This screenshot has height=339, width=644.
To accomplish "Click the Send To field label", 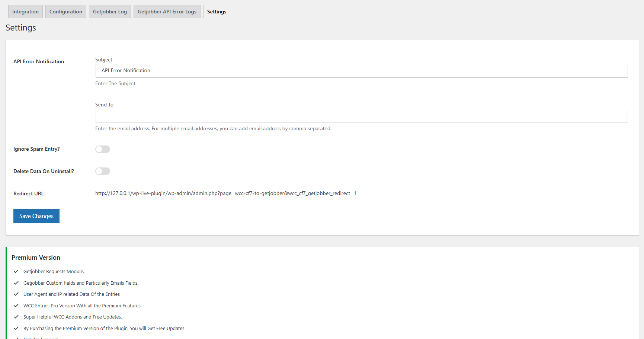I will 104,105.
